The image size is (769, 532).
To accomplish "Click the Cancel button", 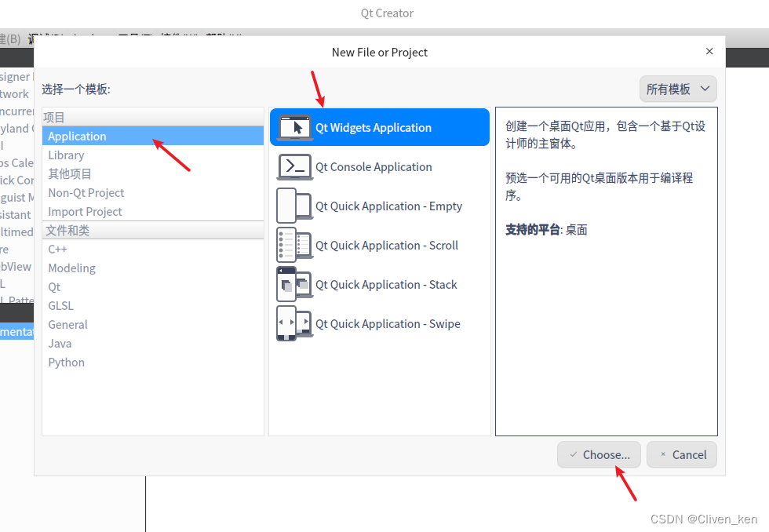I will coord(682,454).
